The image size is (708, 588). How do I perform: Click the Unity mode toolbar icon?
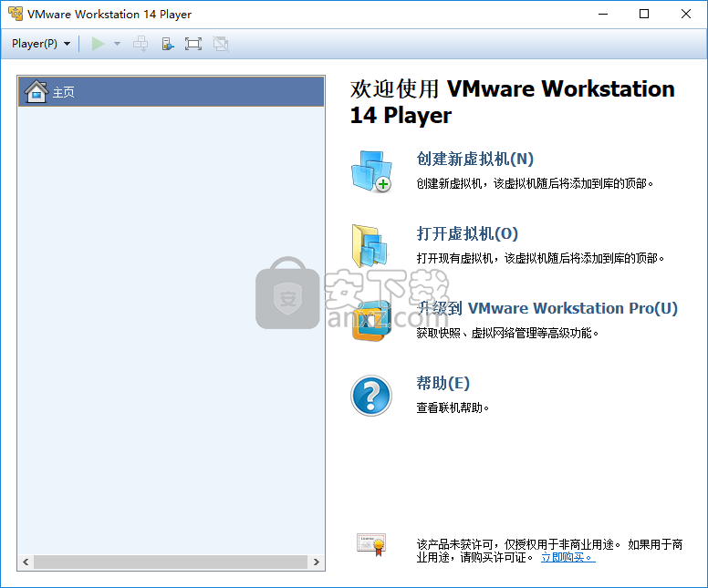(x=221, y=44)
